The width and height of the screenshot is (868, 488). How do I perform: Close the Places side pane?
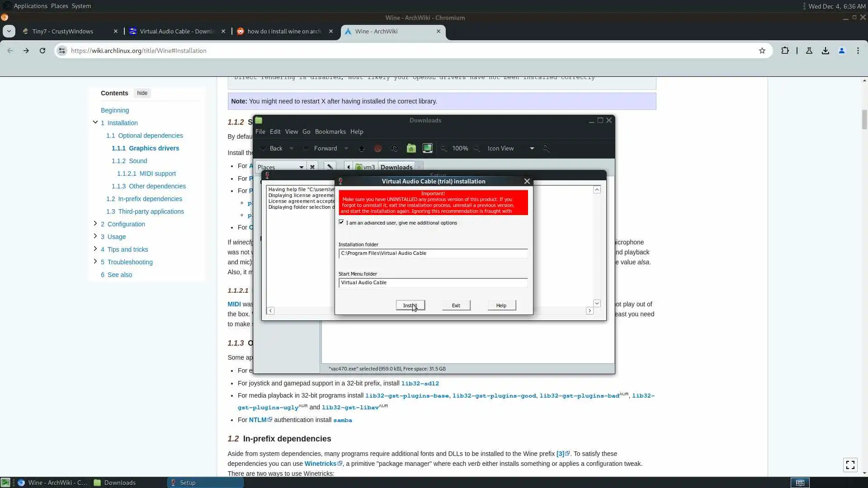click(312, 167)
